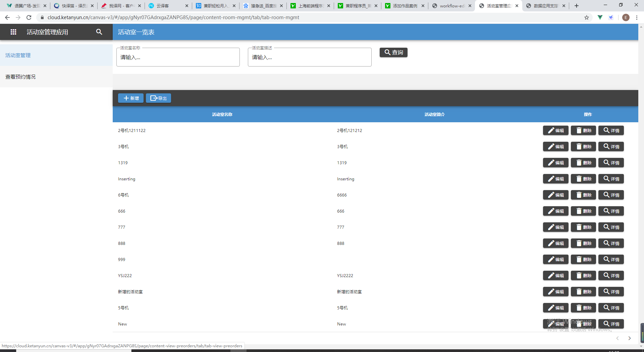The width and height of the screenshot is (644, 352).
Task: Edit the 777 row
Action: [556, 227]
